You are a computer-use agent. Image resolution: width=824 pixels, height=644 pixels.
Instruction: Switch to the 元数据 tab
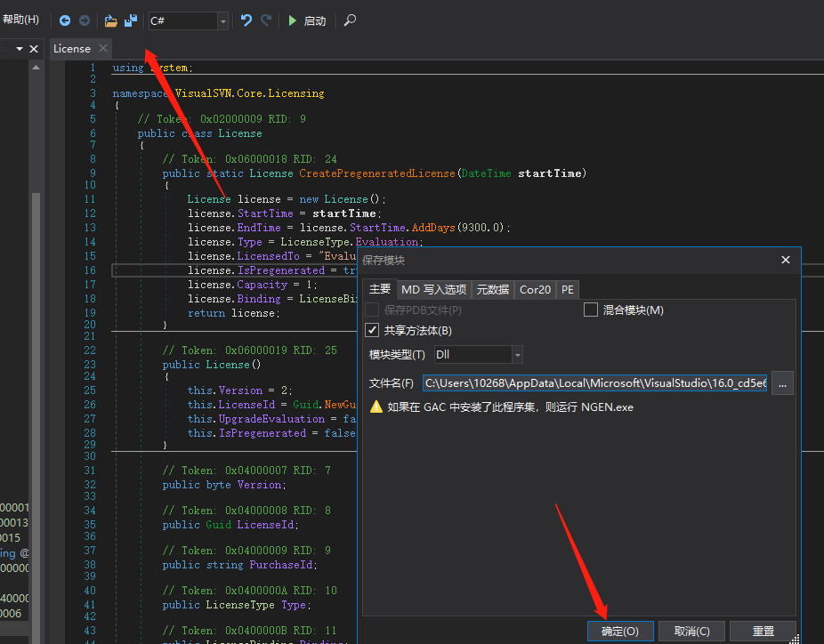click(x=492, y=289)
